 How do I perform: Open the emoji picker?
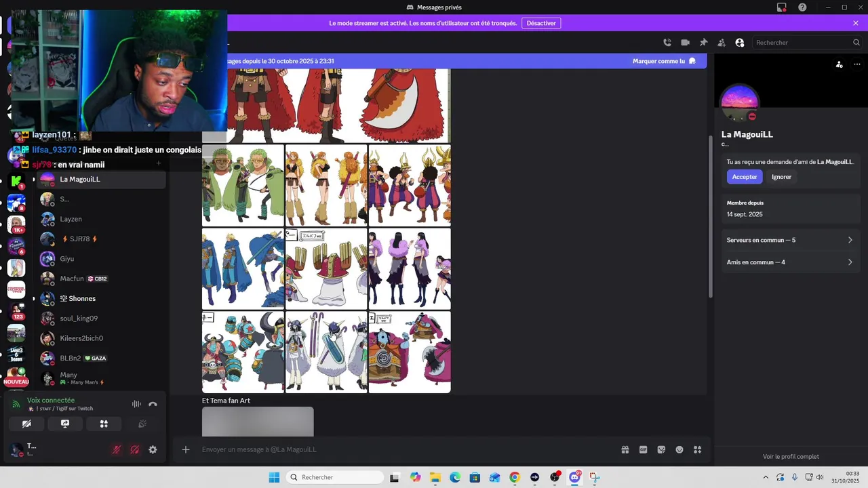pos(679,449)
